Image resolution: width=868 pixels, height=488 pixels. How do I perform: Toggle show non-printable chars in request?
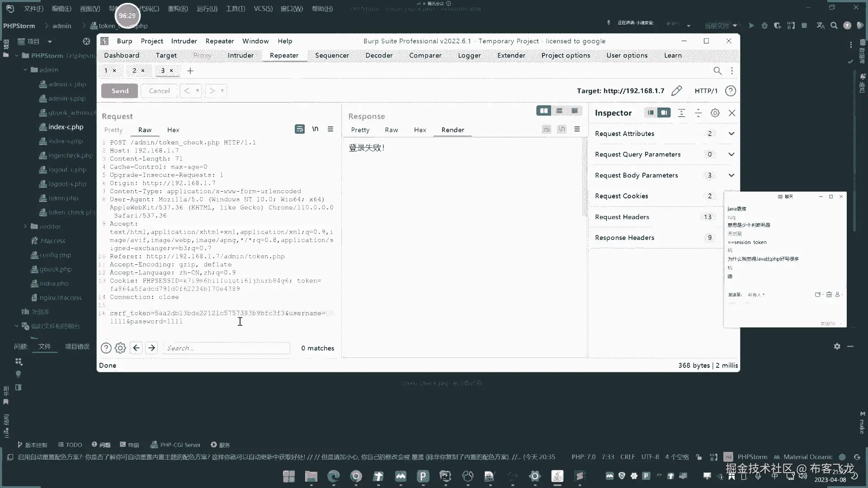(x=315, y=129)
